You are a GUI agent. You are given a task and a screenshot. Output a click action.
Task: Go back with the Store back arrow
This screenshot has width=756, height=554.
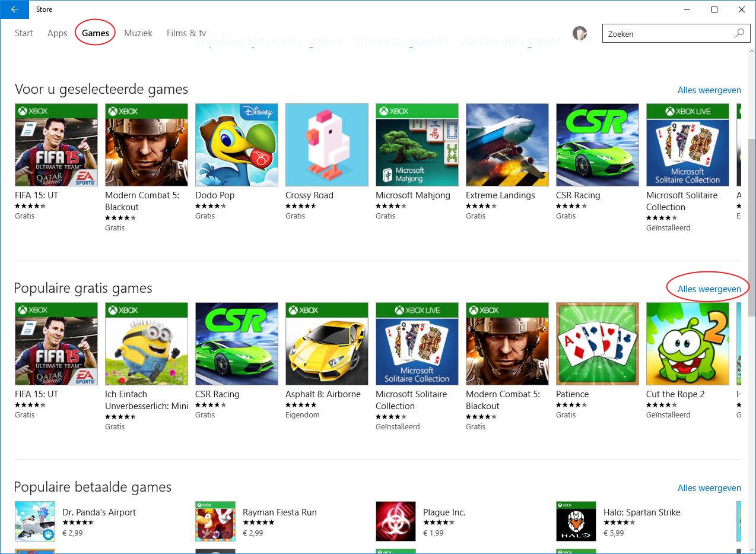click(x=14, y=10)
